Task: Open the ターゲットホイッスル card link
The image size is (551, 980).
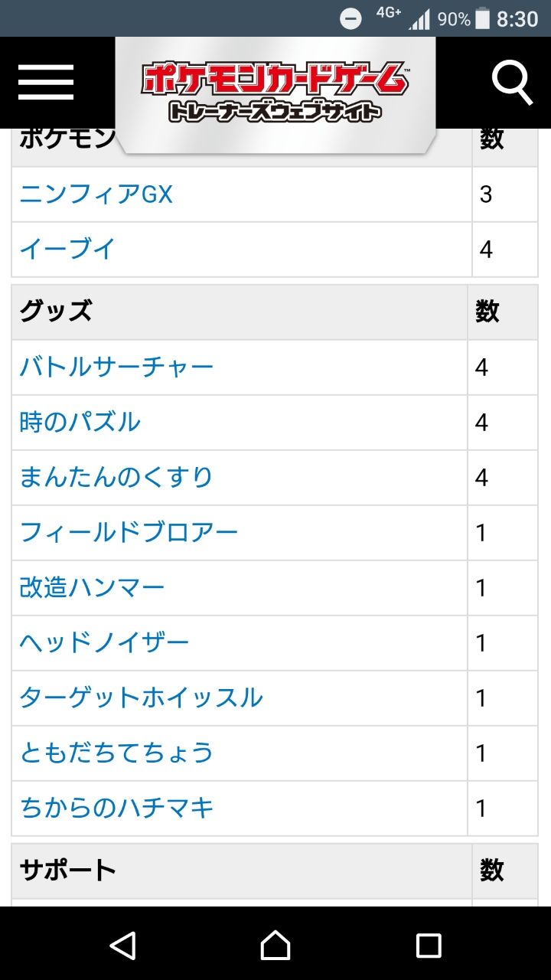Action: tap(141, 698)
